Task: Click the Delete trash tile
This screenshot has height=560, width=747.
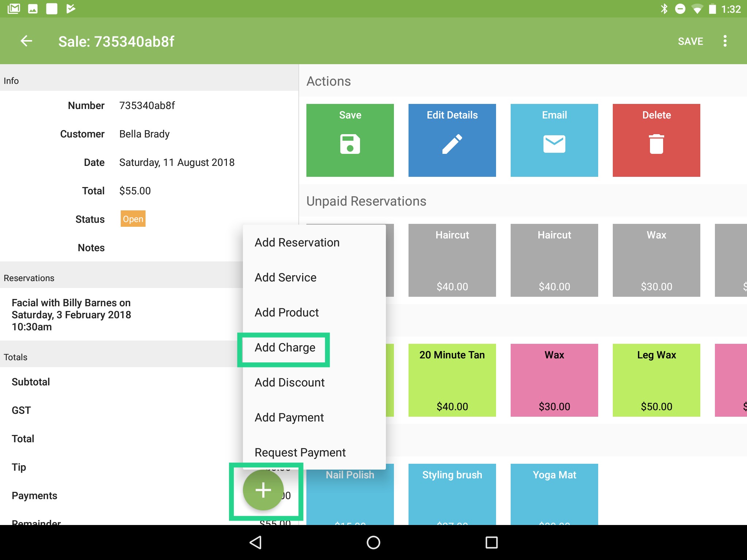Action: (x=657, y=140)
